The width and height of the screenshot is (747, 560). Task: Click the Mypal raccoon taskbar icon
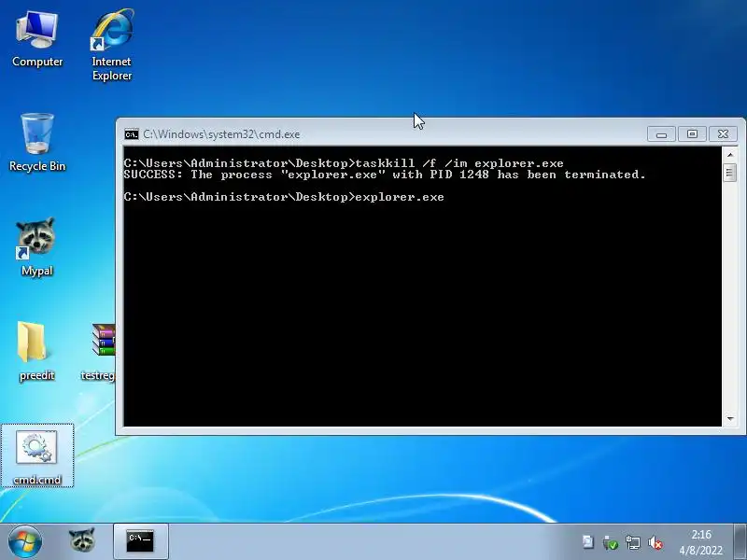[x=81, y=541]
